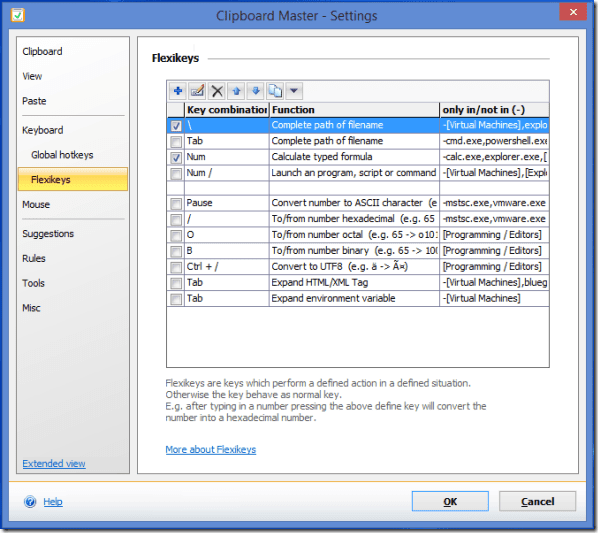The image size is (598, 533).
Task: Sort by Function column header
Action: pyautogui.click(x=354, y=110)
